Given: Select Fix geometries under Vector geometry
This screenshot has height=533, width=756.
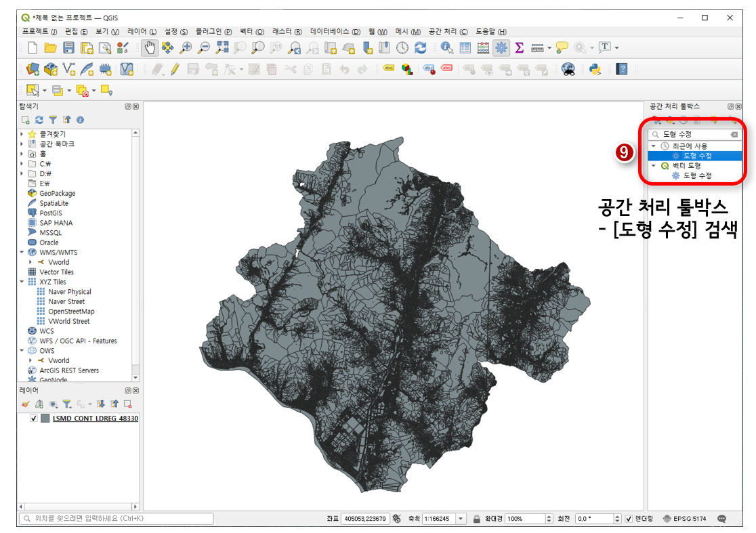Looking at the screenshot, I should (697, 175).
